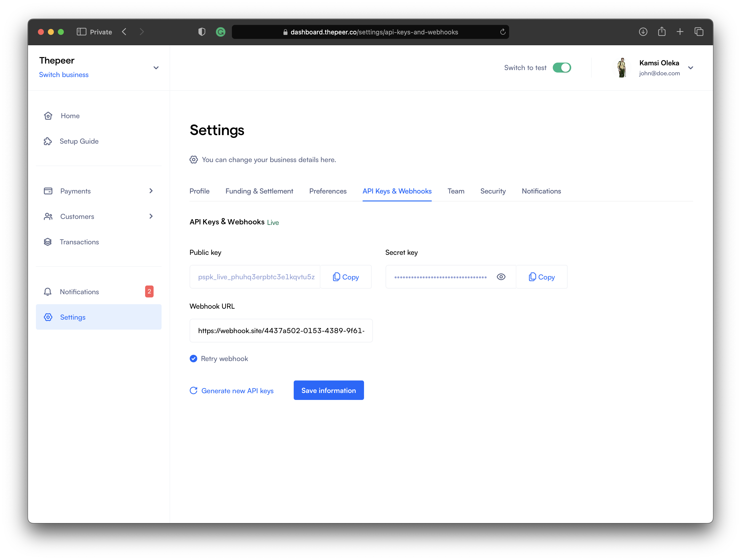Open the Team tab
This screenshot has height=560, width=741.
pos(456,191)
